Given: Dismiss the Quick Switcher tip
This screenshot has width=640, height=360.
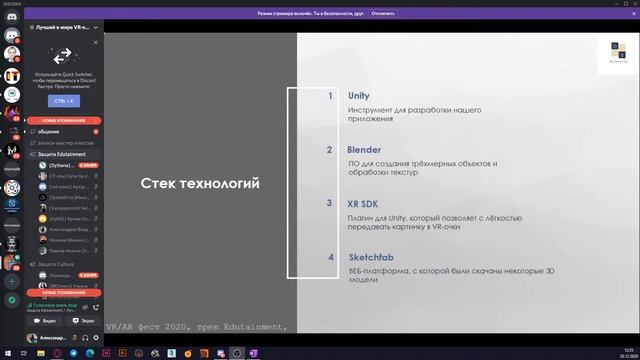Looking at the screenshot, I should [96, 42].
